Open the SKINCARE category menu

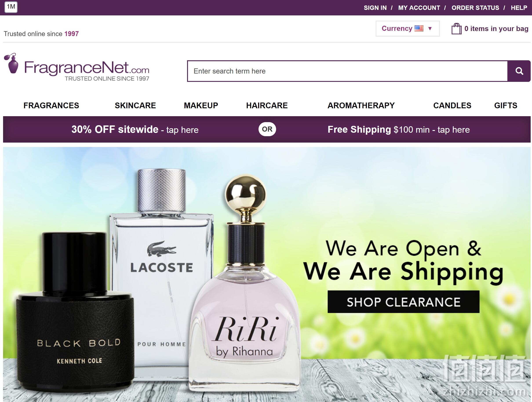click(x=135, y=105)
